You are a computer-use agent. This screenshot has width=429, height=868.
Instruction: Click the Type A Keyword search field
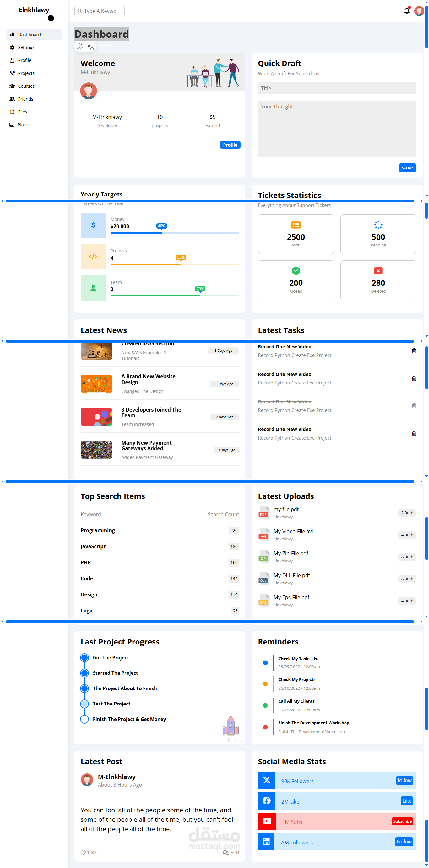[x=99, y=11]
